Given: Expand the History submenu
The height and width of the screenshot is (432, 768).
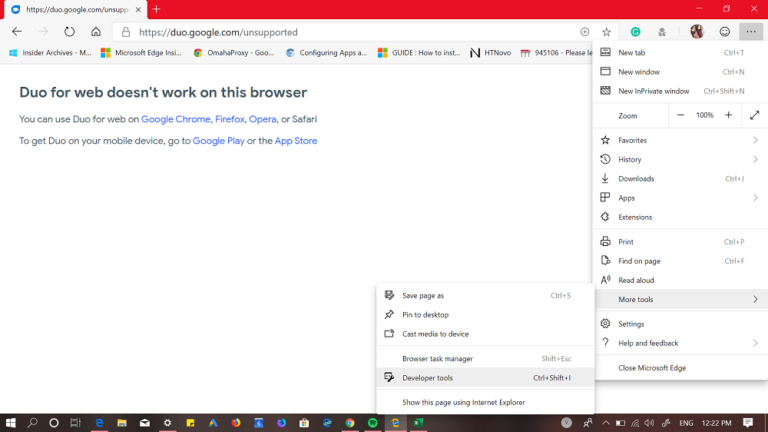Looking at the screenshot, I should tap(680, 159).
